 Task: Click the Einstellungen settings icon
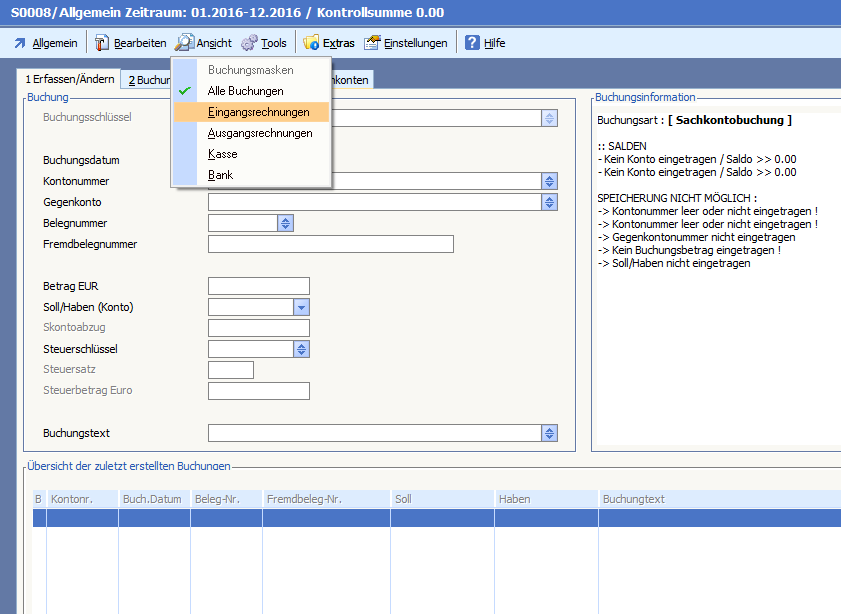point(372,43)
